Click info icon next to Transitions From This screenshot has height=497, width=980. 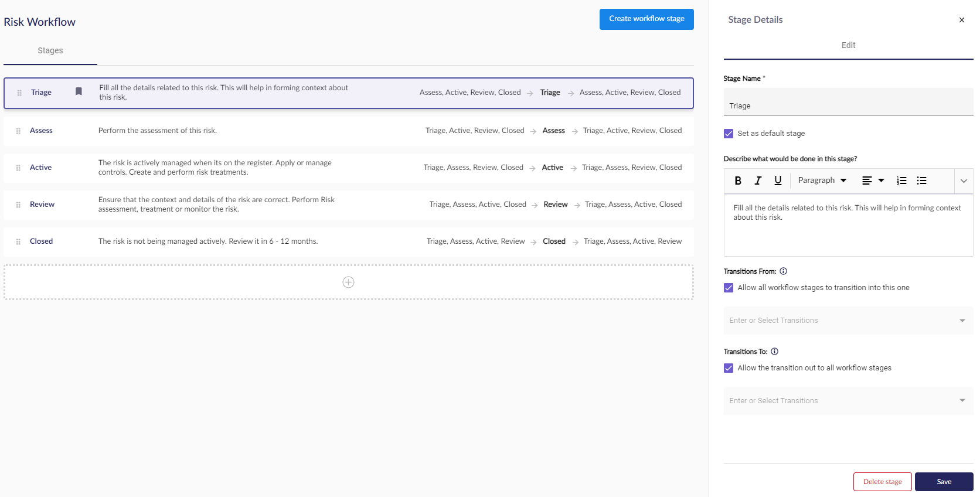click(x=783, y=271)
